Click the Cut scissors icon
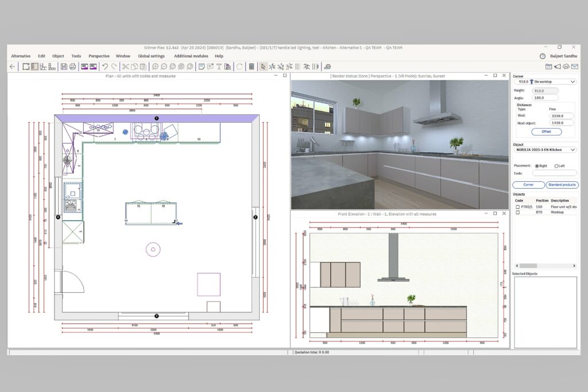588x392 pixels. (125, 67)
